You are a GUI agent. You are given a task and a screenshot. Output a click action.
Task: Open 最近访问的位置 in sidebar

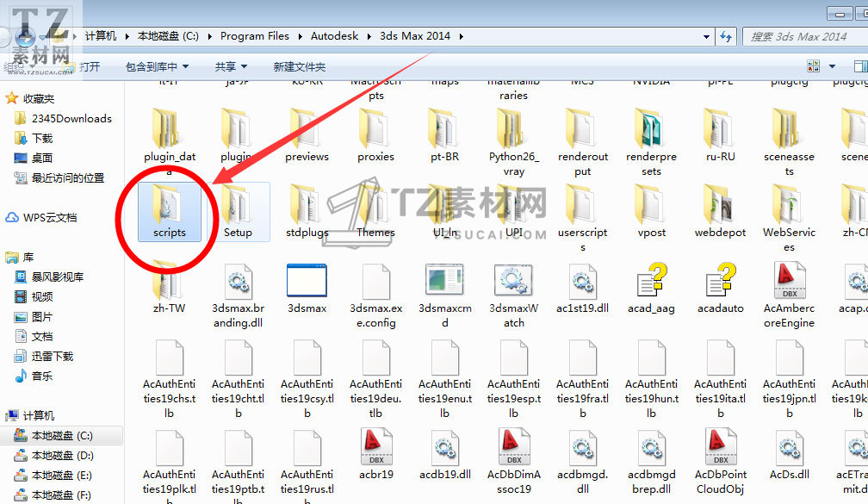tap(59, 177)
